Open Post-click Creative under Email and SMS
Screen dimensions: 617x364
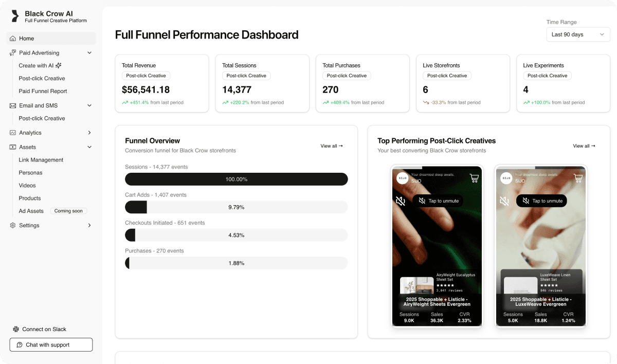coord(42,118)
